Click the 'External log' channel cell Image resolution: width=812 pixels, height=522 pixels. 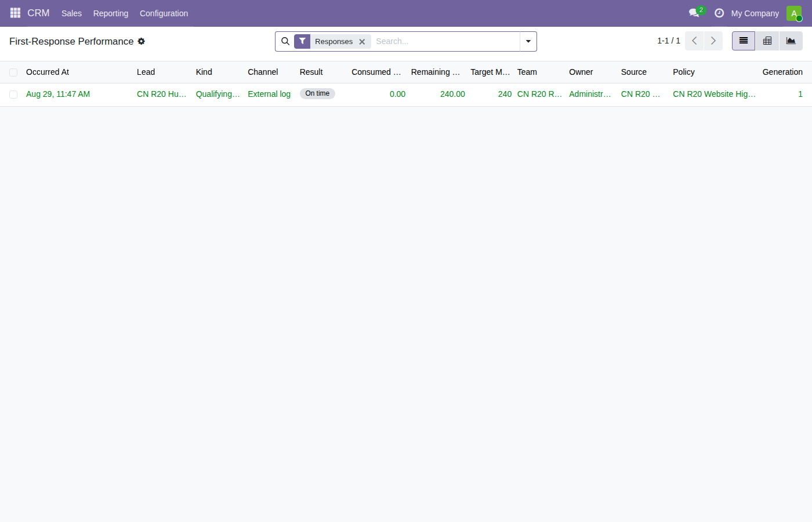coord(269,94)
